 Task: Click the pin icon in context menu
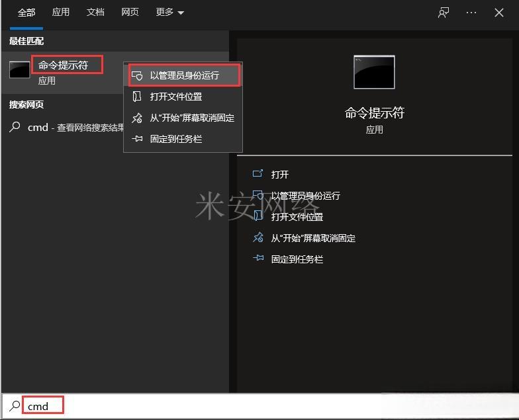[137, 139]
